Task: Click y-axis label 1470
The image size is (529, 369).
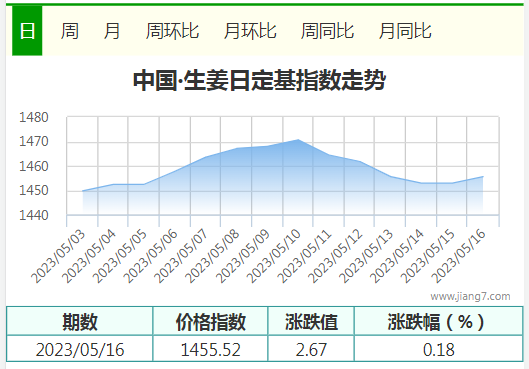Action: coord(34,142)
